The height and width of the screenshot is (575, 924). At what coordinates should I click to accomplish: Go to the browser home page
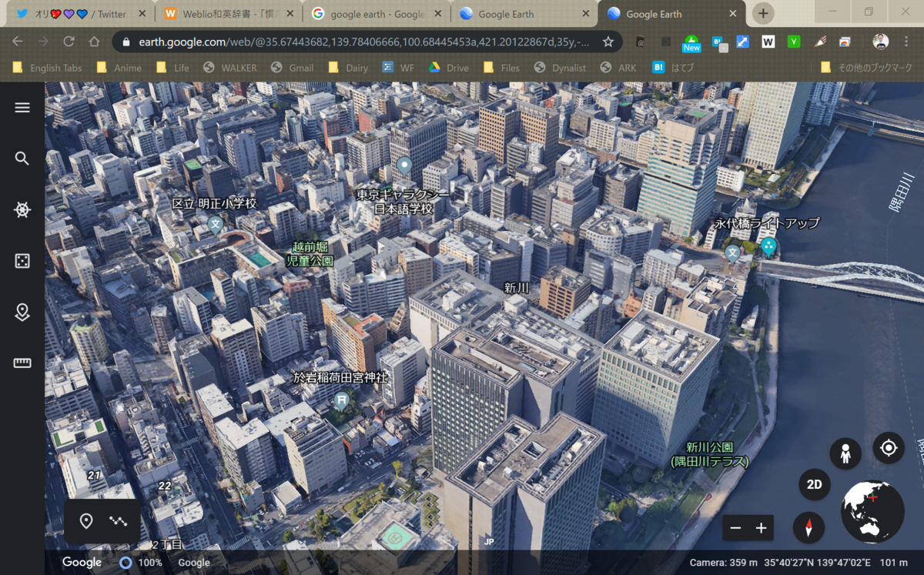94,42
